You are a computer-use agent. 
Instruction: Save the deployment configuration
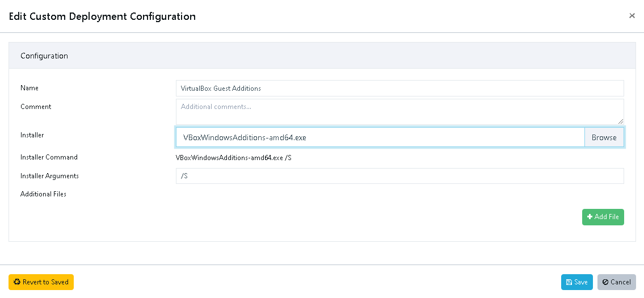pos(576,282)
